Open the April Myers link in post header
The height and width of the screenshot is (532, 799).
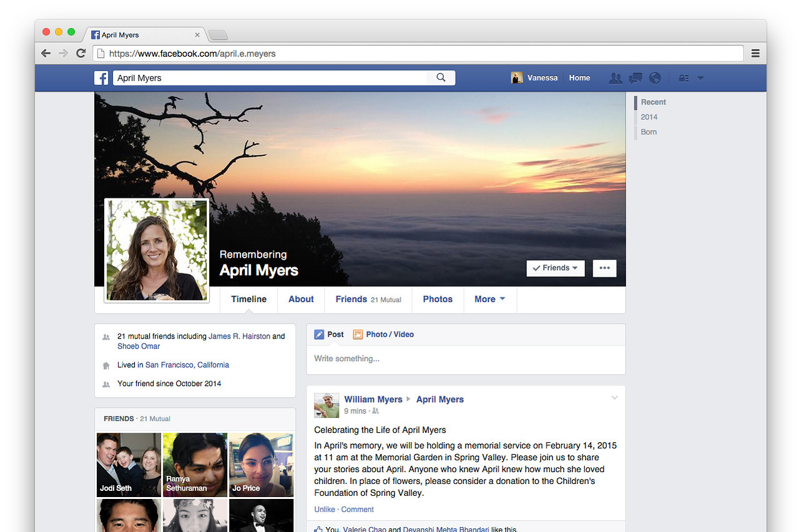pyautogui.click(x=440, y=399)
